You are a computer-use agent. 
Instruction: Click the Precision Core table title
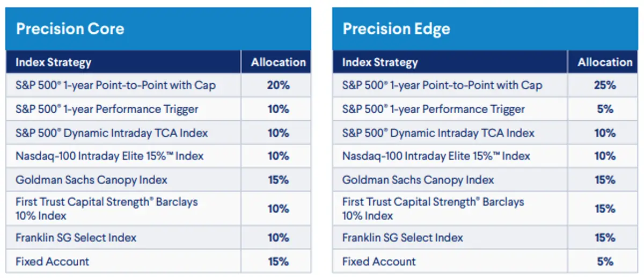coord(70,29)
